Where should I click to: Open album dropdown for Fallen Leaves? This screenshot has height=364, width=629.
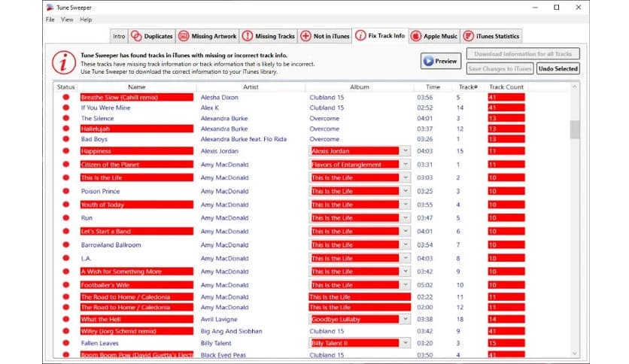click(406, 343)
